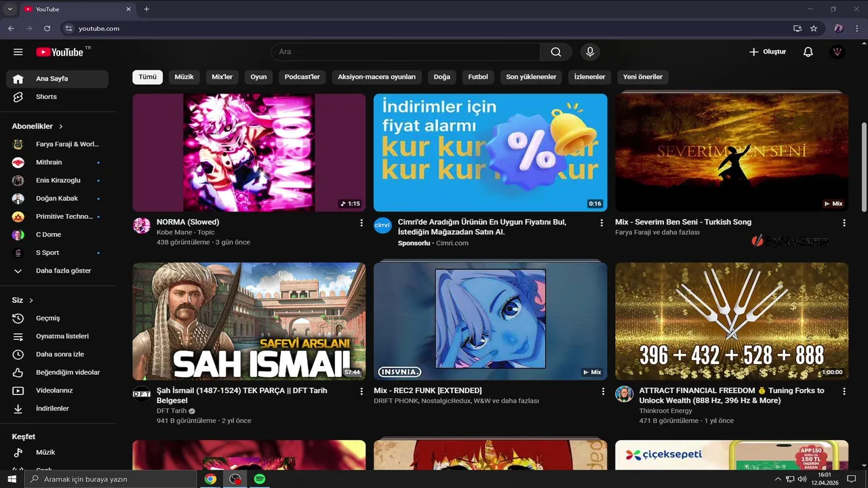Select the Doğa filter chip
Image resolution: width=868 pixels, height=488 pixels.
(x=441, y=77)
